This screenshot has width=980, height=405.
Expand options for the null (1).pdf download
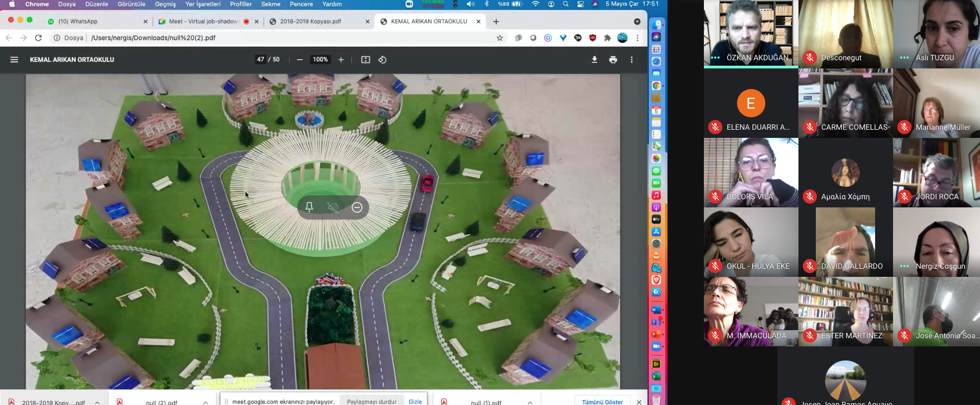(x=530, y=402)
